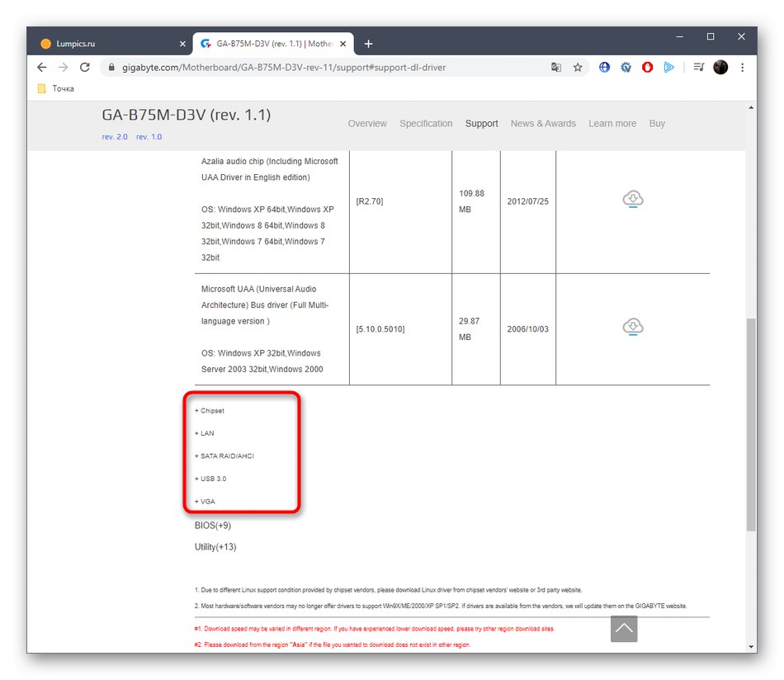Click the red Opera-style extension icon
Image resolution: width=784 pixels, height=680 pixels.
[648, 67]
